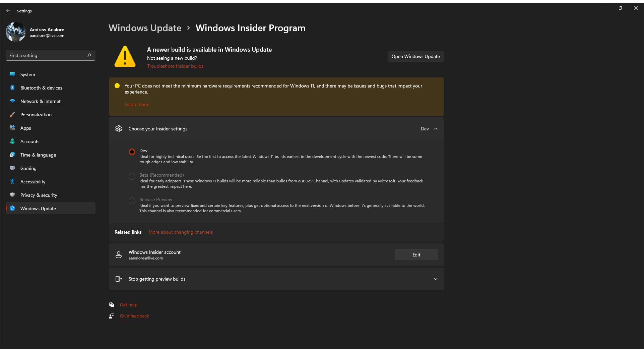Click the Give feedback link

click(134, 316)
